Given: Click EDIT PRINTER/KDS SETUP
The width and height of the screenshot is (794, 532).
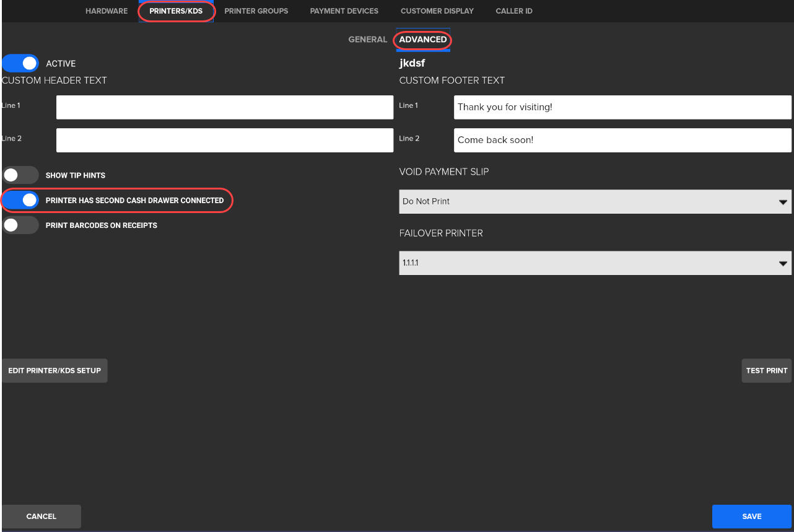Looking at the screenshot, I should [55, 370].
